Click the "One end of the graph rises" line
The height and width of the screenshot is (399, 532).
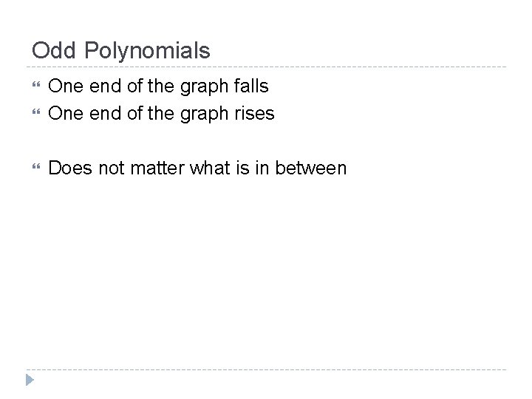click(x=161, y=114)
